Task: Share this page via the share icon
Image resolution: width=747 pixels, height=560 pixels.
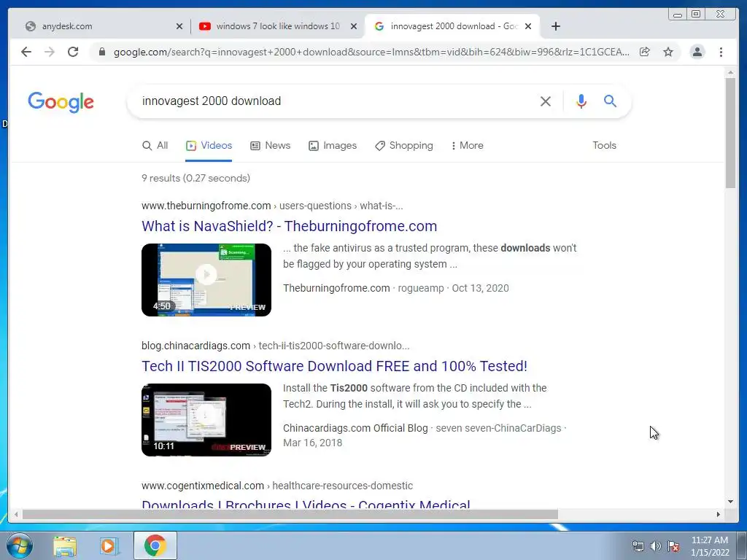Action: pos(645,52)
